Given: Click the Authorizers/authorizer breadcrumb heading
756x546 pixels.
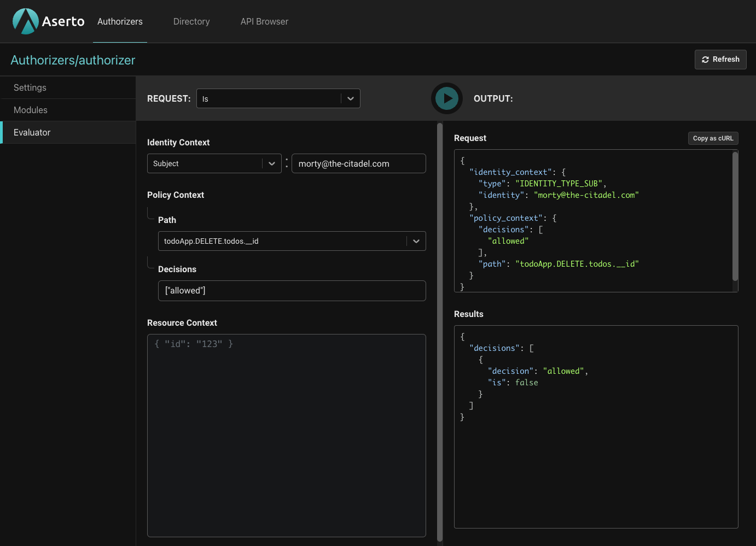Looking at the screenshot, I should [x=73, y=60].
